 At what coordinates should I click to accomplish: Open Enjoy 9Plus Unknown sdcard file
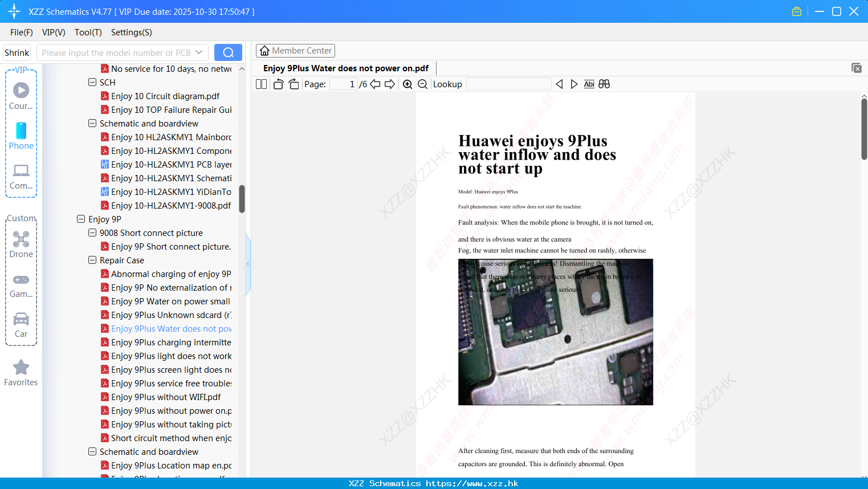[x=166, y=315]
